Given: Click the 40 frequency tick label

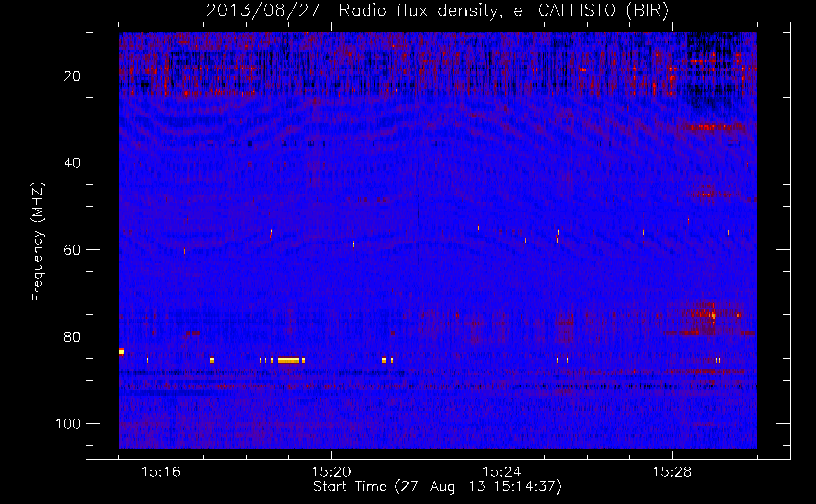Looking at the screenshot, I should pyautogui.click(x=73, y=163).
